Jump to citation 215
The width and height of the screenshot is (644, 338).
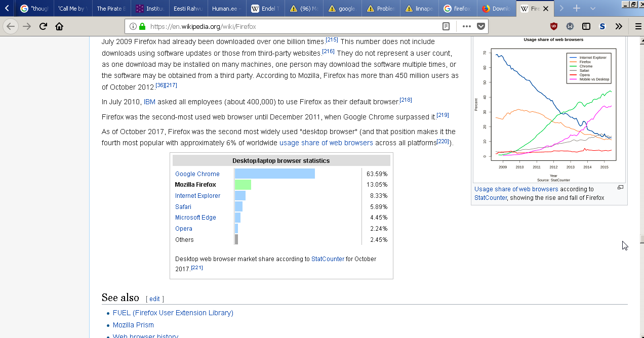point(332,39)
